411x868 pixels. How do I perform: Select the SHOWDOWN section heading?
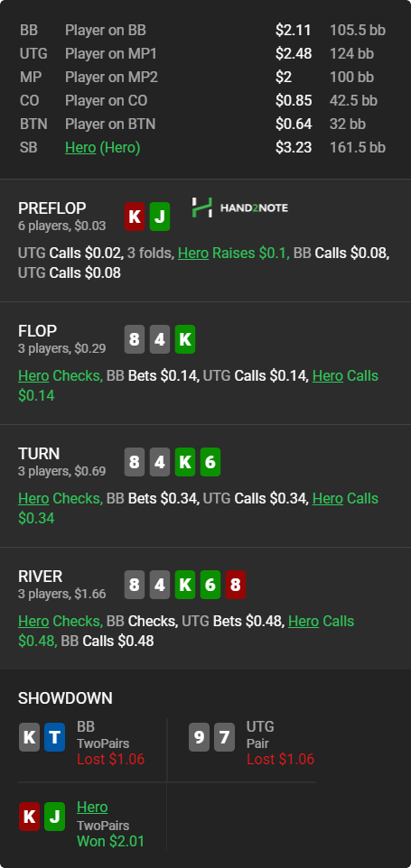click(x=65, y=698)
